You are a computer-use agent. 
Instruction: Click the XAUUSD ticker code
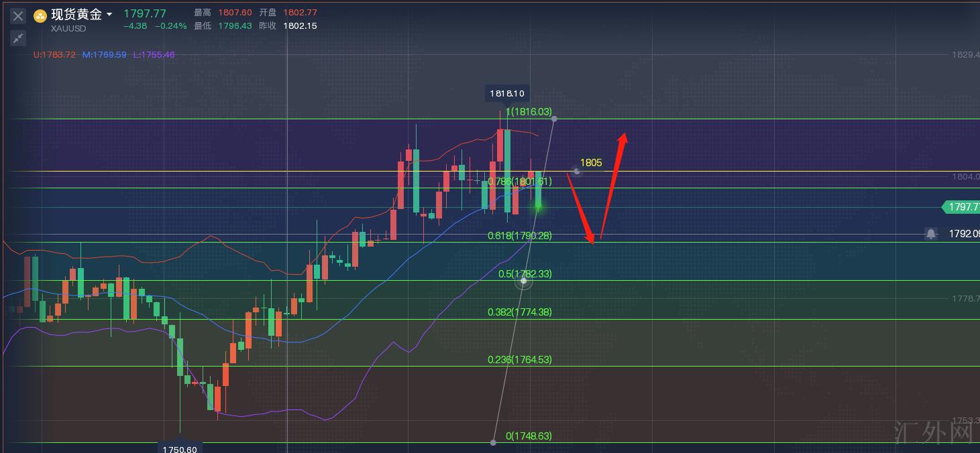pos(67,29)
